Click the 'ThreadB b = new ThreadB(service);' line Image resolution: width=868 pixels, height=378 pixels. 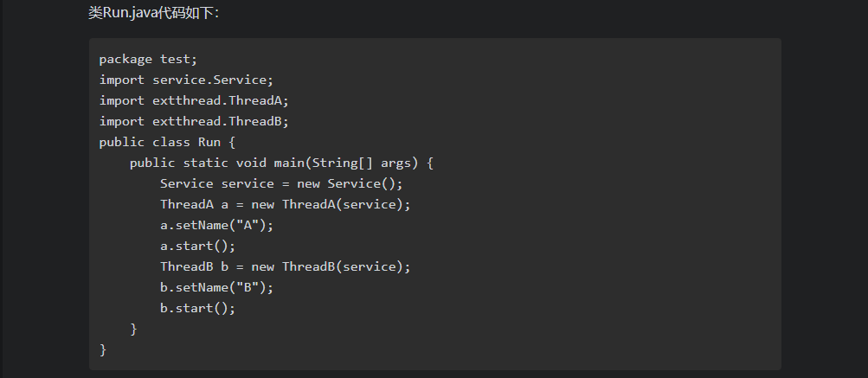point(285,266)
